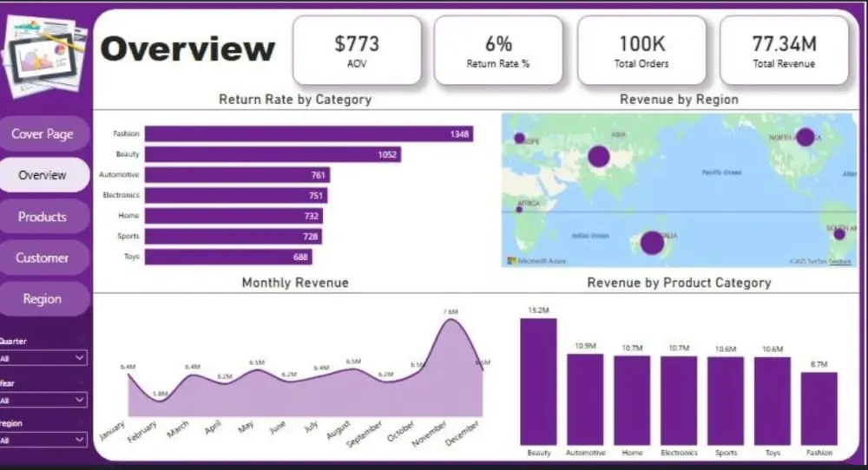868x470 pixels.
Task: Click the Return Rate by Category title
Action: coord(295,100)
